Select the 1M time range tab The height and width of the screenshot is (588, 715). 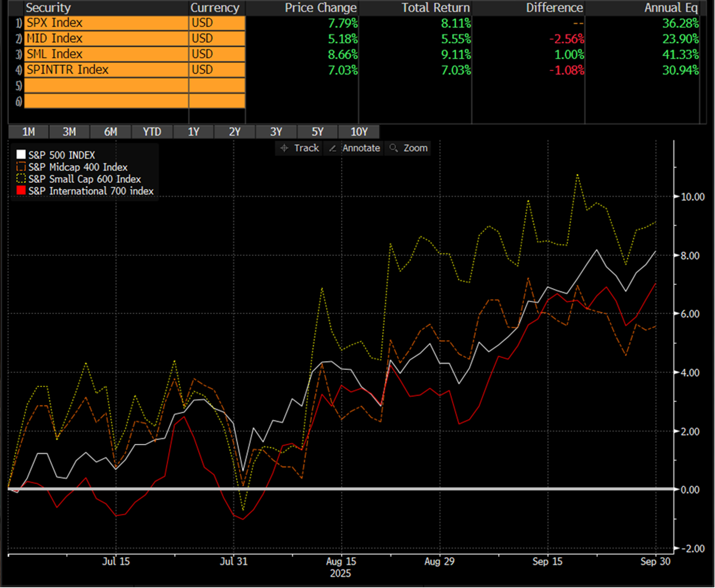tap(28, 132)
